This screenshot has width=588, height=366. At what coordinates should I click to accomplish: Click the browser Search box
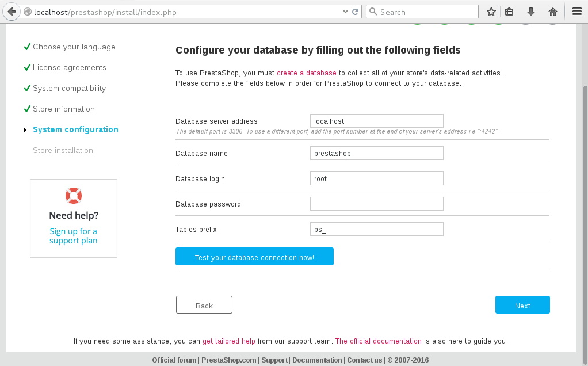pos(422,12)
